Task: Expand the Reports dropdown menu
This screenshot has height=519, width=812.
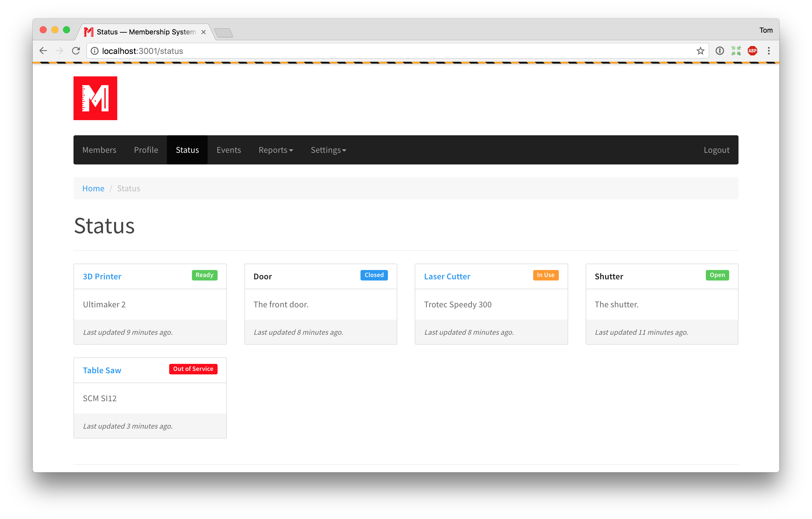Action: point(276,150)
